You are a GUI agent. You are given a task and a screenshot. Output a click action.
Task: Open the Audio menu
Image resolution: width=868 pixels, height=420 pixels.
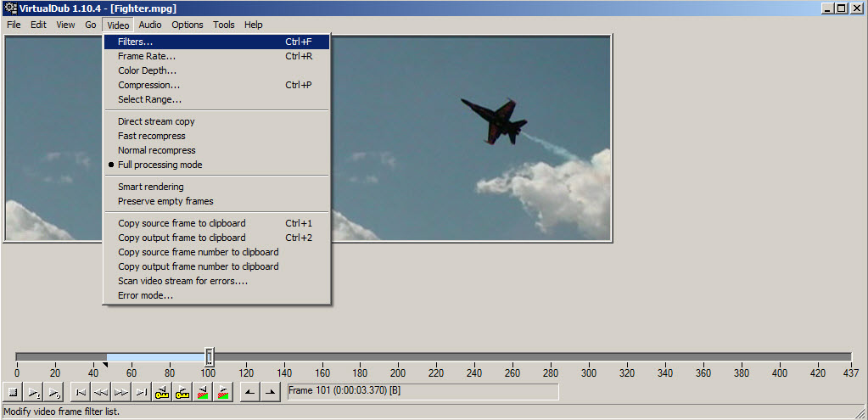point(150,25)
